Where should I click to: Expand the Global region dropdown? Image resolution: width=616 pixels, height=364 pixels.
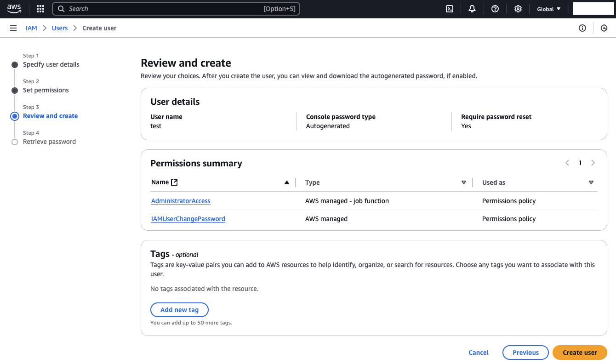click(549, 9)
